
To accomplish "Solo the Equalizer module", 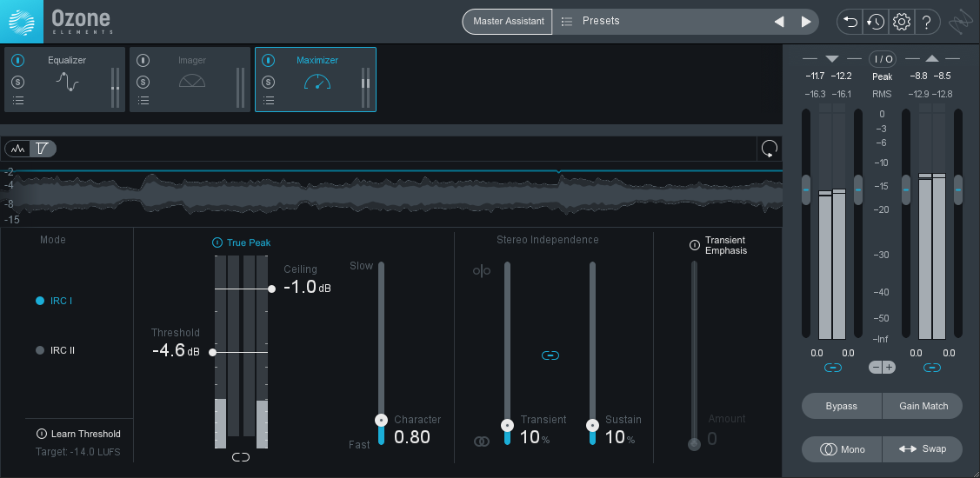I will tap(18, 82).
